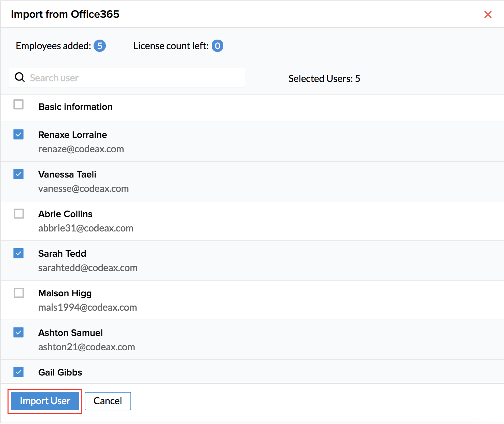Click the email sarahtedd@codeax.com

(x=88, y=268)
